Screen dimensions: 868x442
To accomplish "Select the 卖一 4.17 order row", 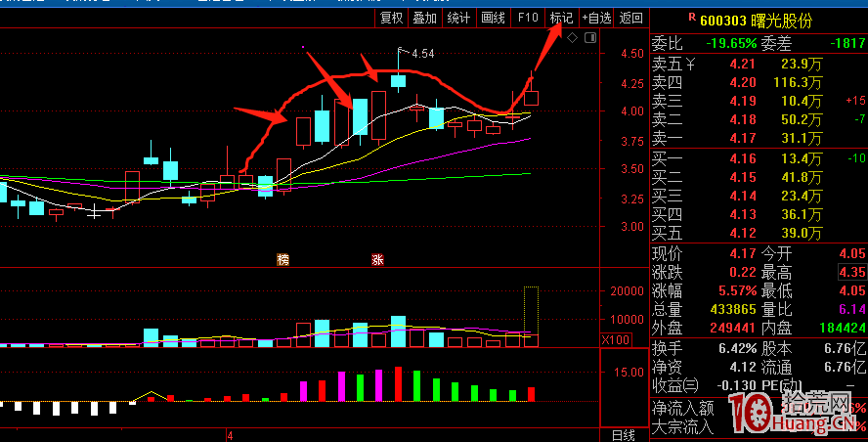I will point(759,138).
